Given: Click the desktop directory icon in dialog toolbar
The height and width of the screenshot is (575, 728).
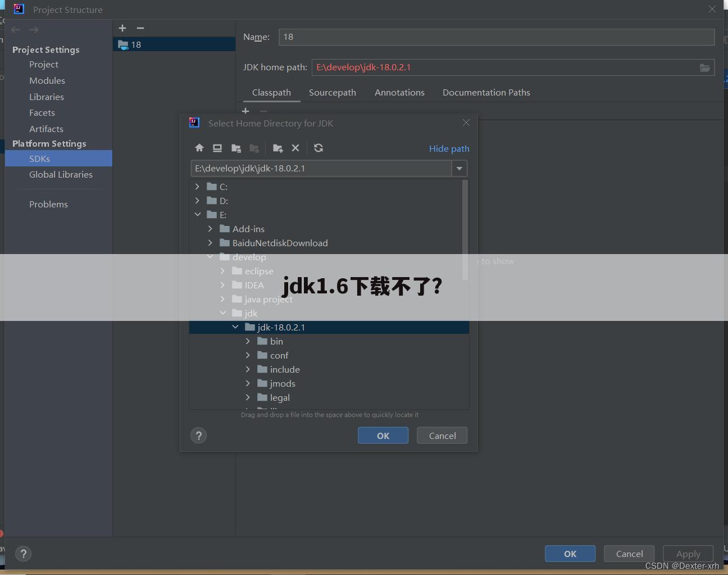Looking at the screenshot, I should coord(217,148).
